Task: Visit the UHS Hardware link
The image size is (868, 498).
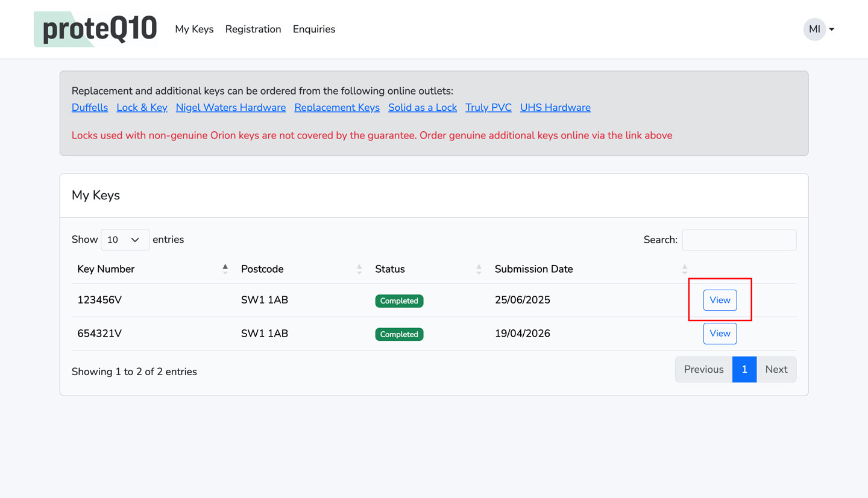Action: [555, 107]
